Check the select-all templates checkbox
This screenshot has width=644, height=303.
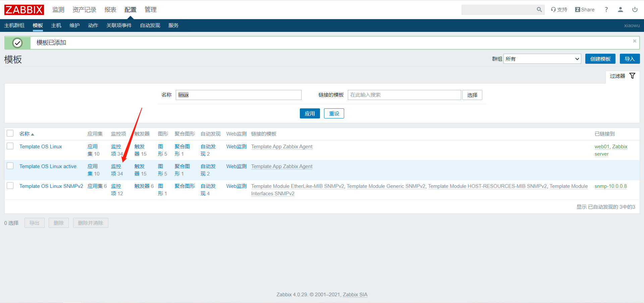[10, 134]
